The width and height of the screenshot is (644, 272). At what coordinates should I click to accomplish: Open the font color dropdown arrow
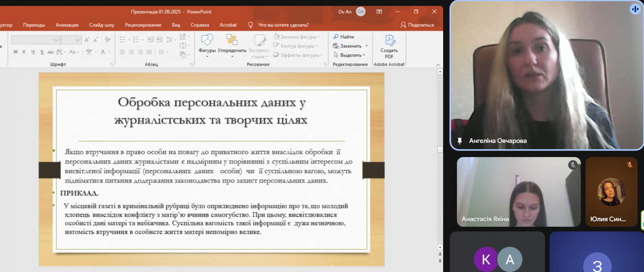pos(109,52)
